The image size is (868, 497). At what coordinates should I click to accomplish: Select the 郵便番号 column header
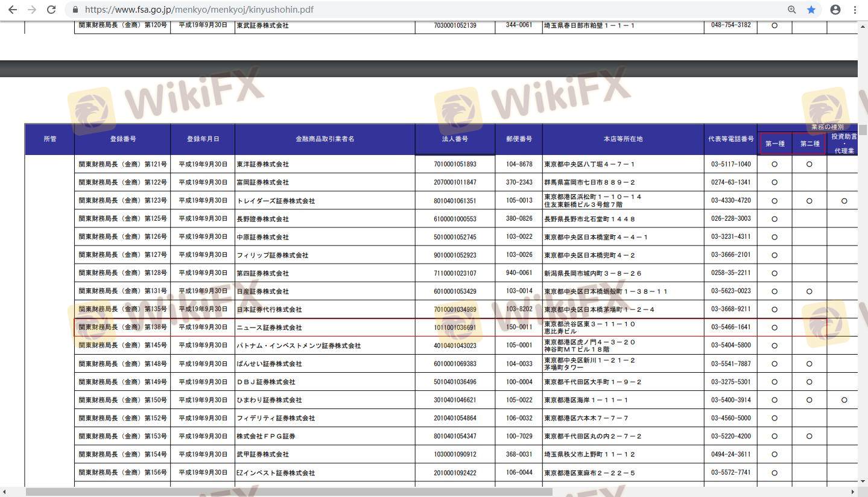pos(519,139)
